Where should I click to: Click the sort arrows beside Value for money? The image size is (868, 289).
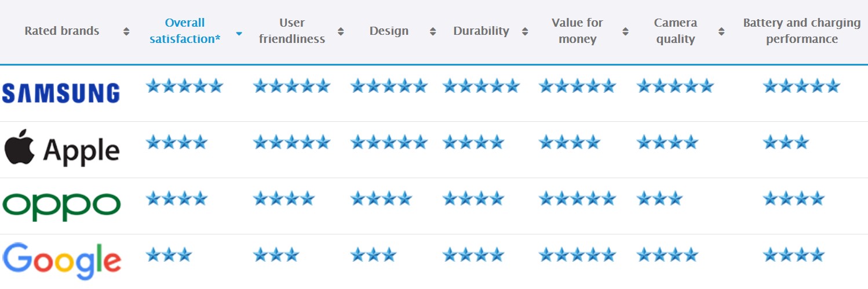(625, 31)
